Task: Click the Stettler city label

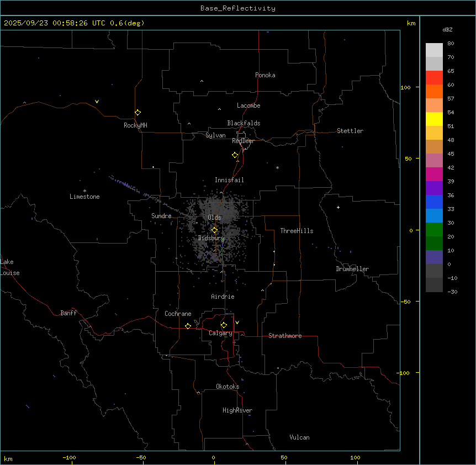Action: click(x=350, y=131)
